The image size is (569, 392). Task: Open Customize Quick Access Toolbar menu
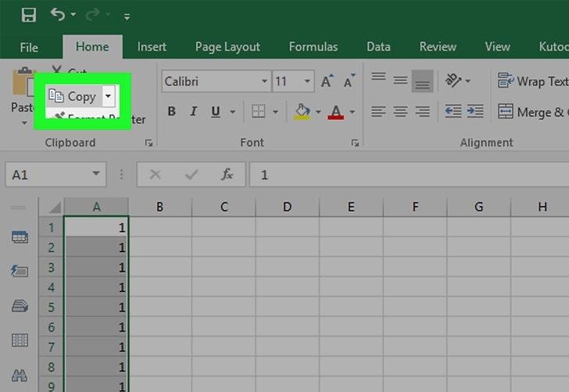127,16
